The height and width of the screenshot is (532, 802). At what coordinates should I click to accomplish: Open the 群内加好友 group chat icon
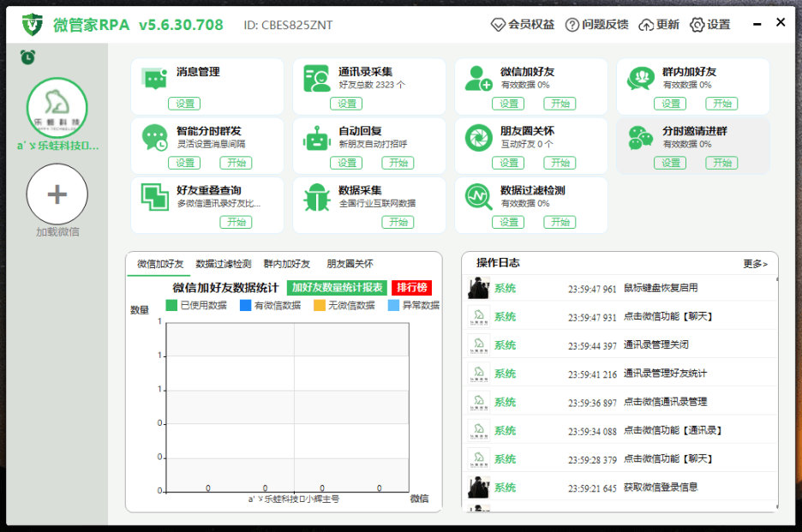[640, 77]
